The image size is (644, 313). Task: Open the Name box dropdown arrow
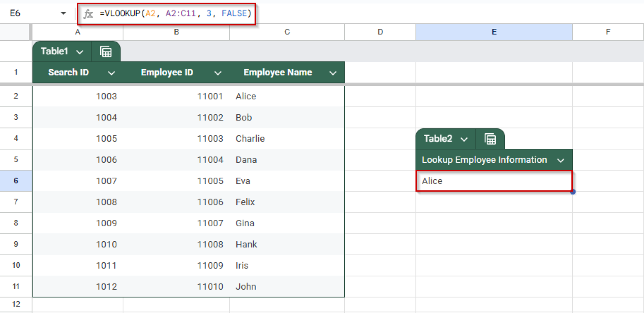pyautogui.click(x=63, y=13)
